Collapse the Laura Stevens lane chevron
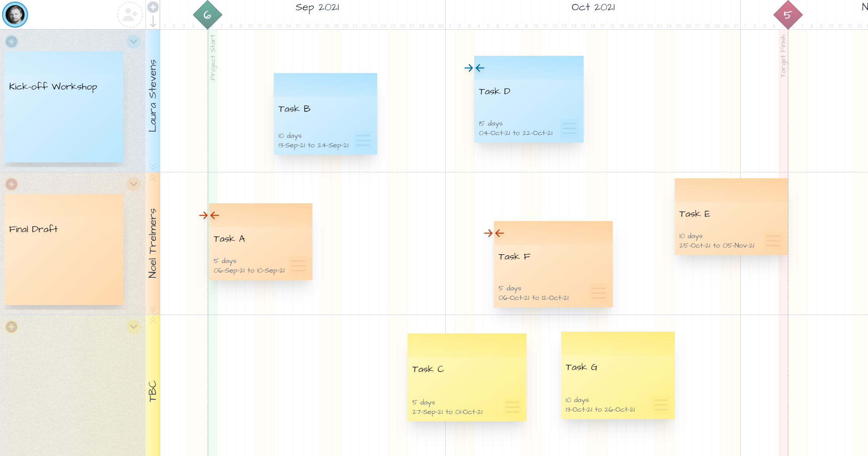868x456 pixels. [x=134, y=42]
